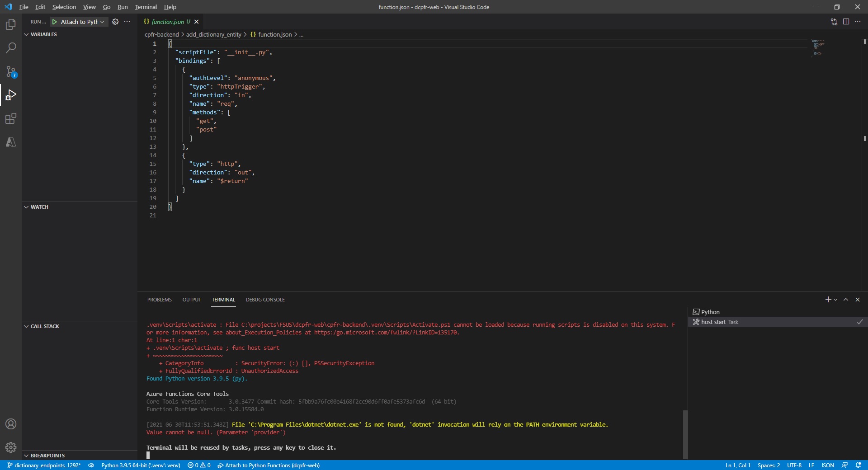Open the Run menu
This screenshot has width=868, height=470.
click(x=123, y=7)
